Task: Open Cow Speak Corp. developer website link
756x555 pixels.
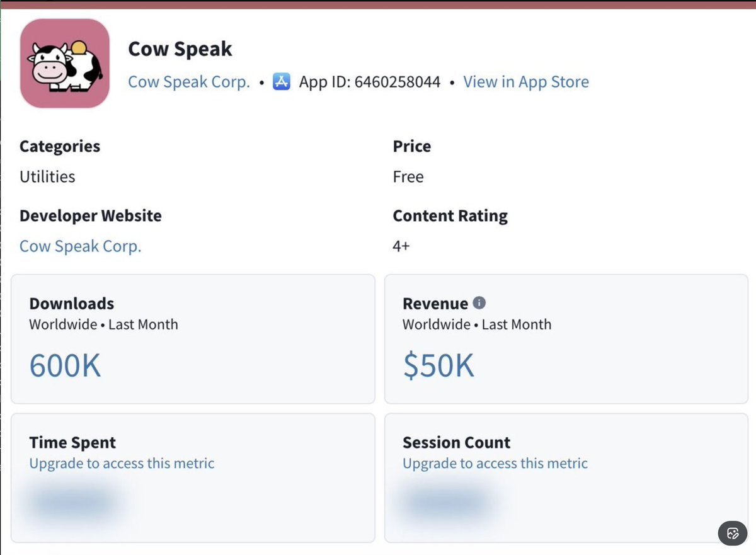Action: click(81, 246)
